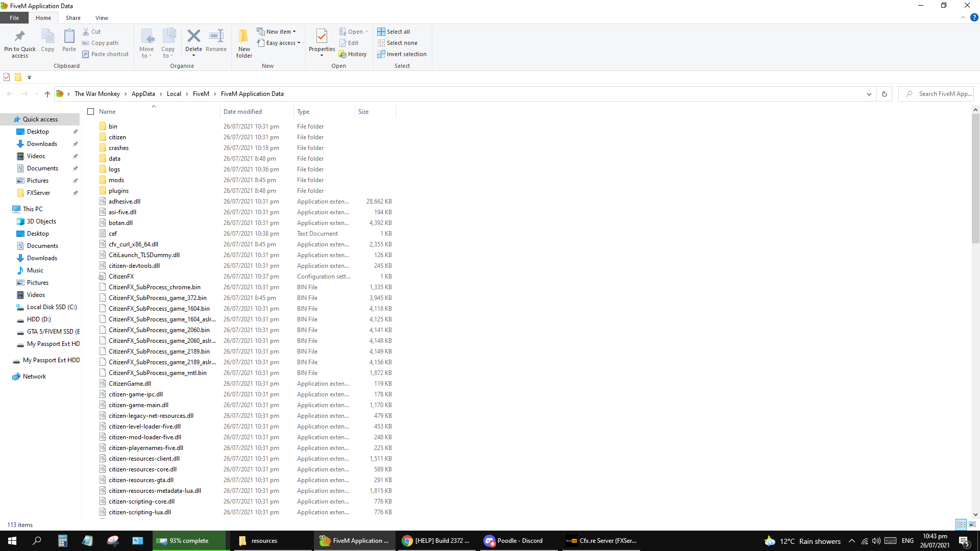
Task: Open History in the ribbon
Action: coord(353,54)
